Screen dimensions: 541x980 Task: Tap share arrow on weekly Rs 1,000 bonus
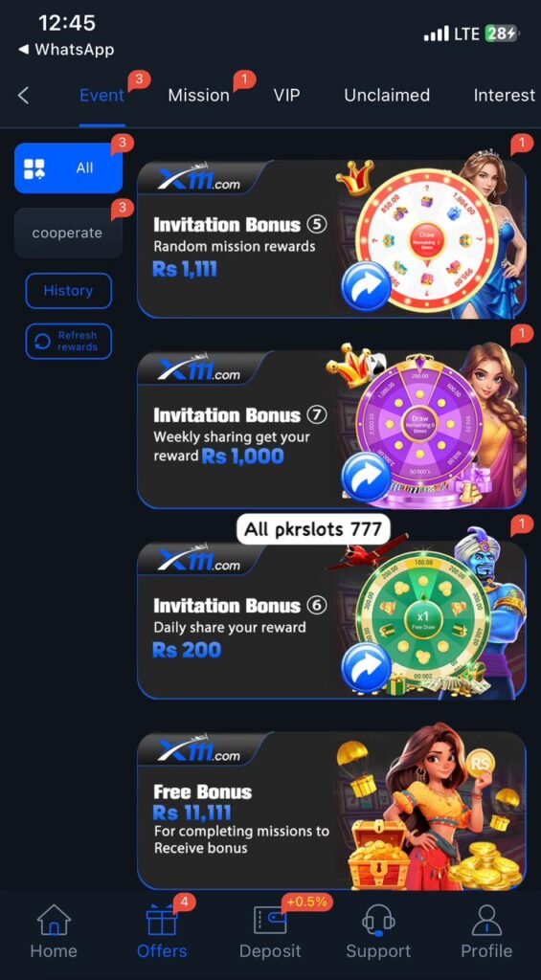(366, 477)
